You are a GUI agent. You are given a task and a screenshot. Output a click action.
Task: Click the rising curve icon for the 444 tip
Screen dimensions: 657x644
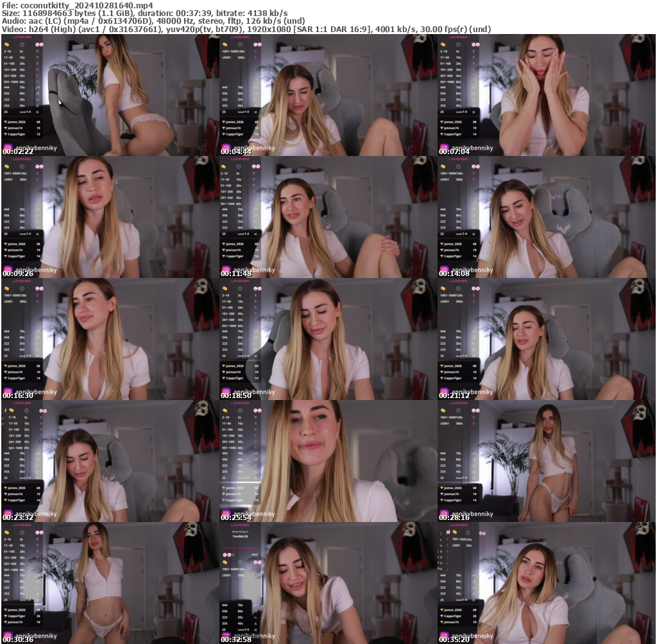37,87
